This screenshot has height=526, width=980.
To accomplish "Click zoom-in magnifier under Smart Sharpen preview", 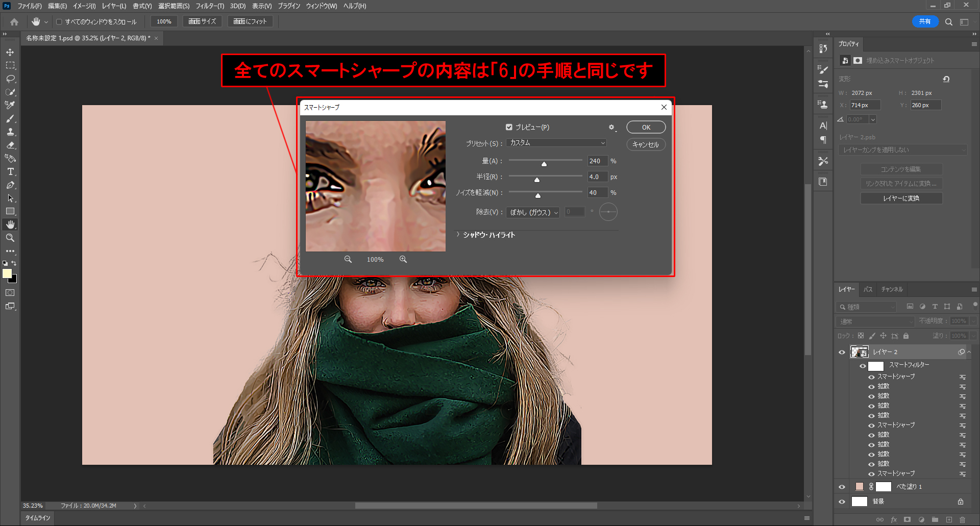I will click(x=403, y=259).
